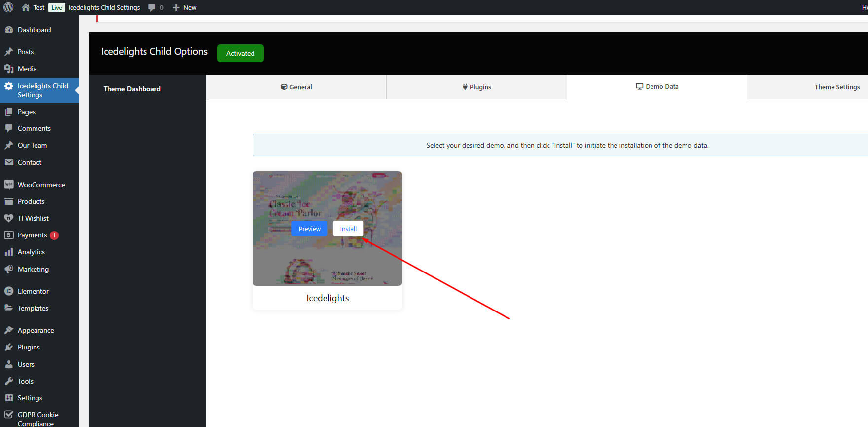Click the Media icon in sidebar
This screenshot has height=427, width=868.
pyautogui.click(x=9, y=69)
